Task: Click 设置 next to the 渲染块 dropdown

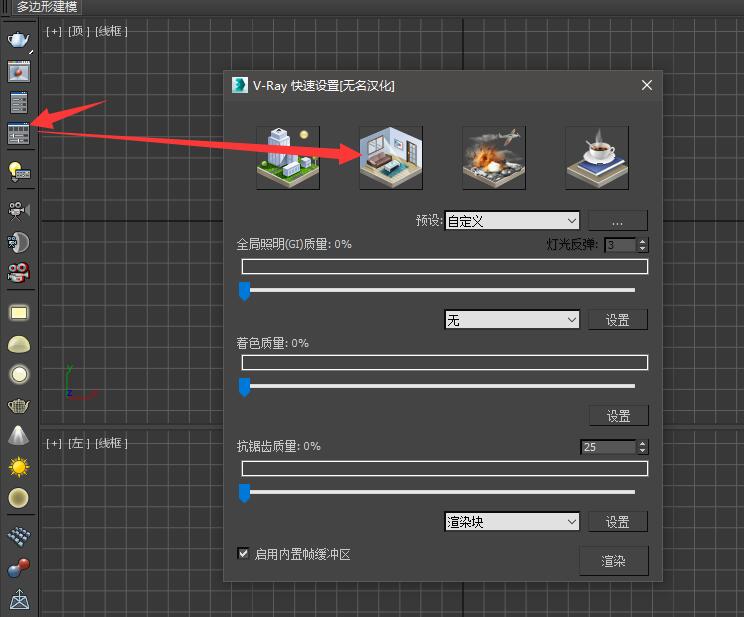Action: click(617, 522)
